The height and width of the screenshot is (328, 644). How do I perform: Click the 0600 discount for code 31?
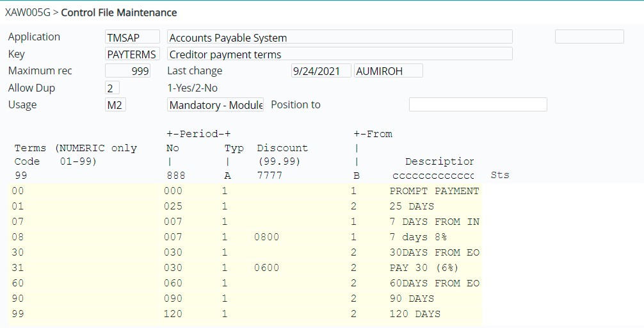tap(268, 268)
